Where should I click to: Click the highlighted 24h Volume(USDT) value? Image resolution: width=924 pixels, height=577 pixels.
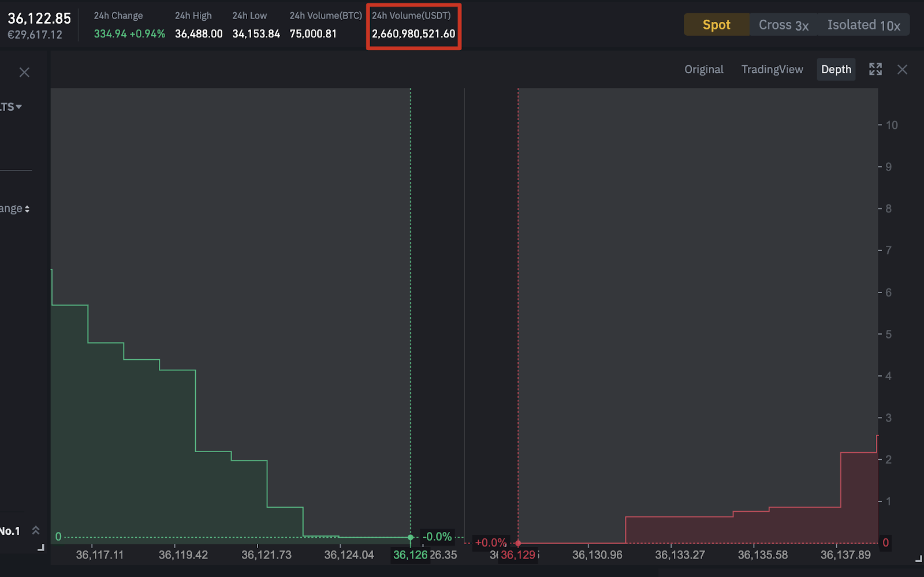(412, 33)
